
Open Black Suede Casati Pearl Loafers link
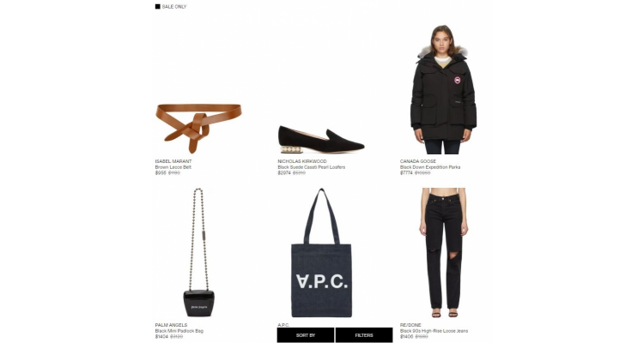312,167
